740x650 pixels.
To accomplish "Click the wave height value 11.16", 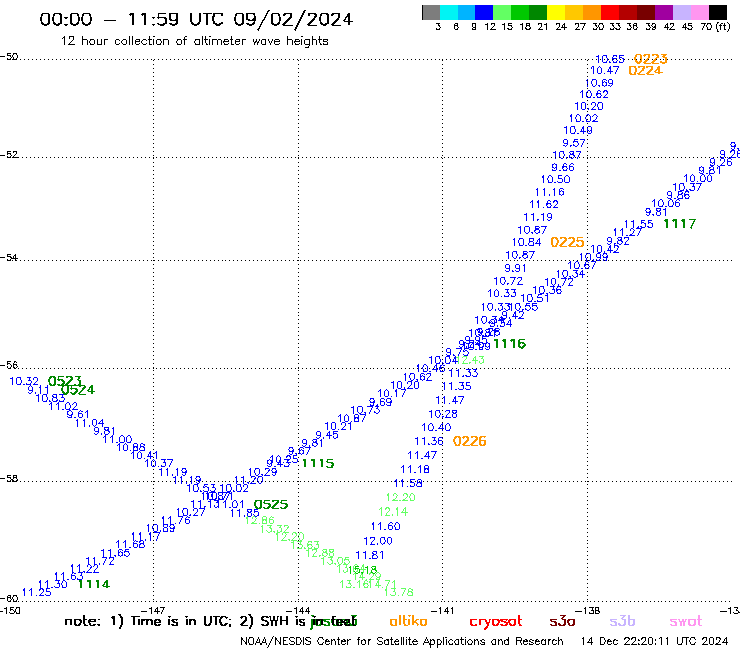I will click(x=549, y=192).
